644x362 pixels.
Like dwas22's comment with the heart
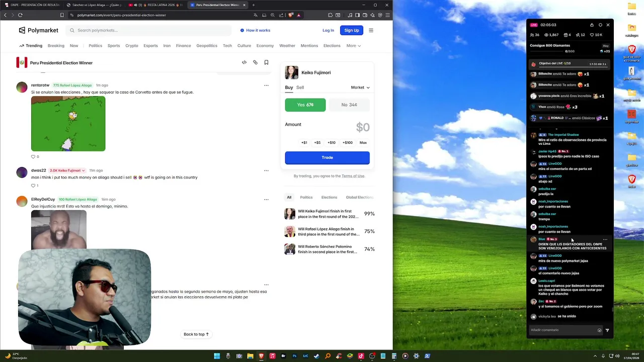click(x=34, y=186)
